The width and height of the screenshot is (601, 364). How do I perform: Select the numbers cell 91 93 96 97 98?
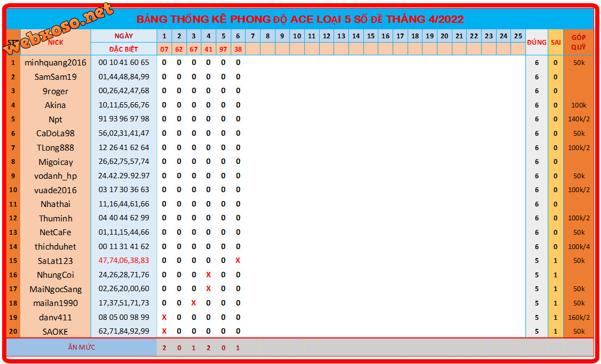124,119
